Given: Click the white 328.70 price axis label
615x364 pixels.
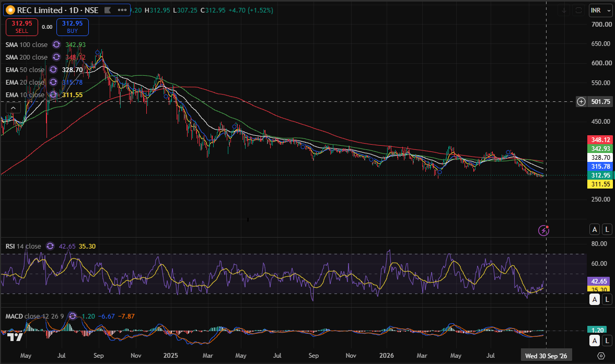Looking at the screenshot, I should (x=600, y=158).
